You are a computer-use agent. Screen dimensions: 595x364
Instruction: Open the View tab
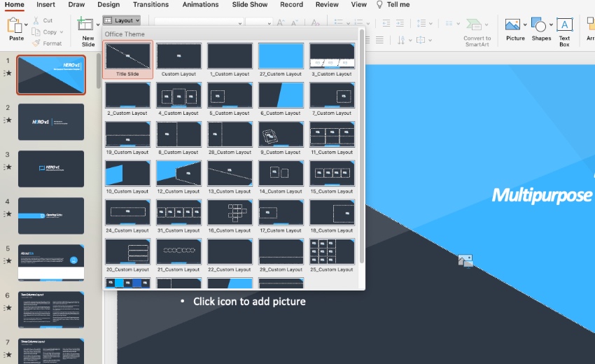(358, 5)
